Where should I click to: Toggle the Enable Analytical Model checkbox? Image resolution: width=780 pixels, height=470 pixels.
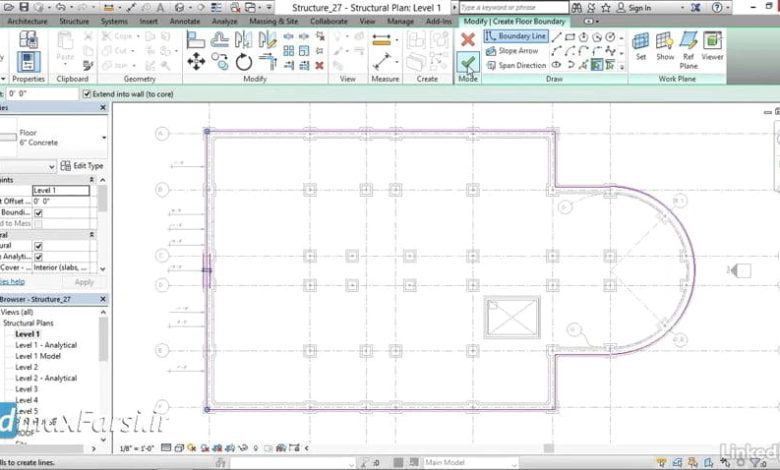click(38, 257)
